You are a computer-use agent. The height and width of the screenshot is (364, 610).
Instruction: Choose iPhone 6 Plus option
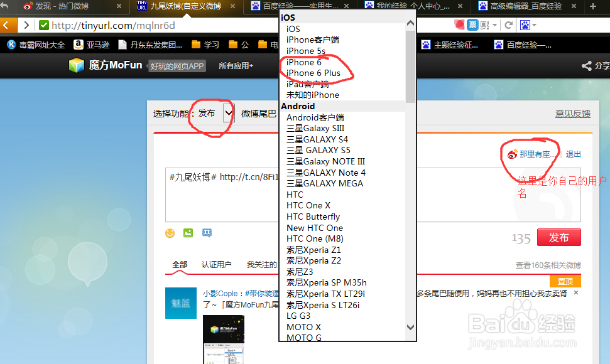[313, 73]
